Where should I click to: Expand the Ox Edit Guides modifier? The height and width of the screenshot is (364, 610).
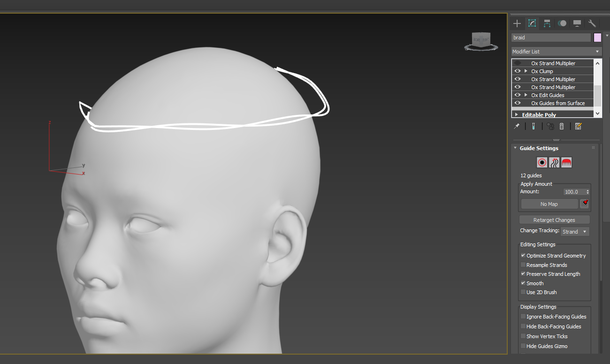click(526, 95)
